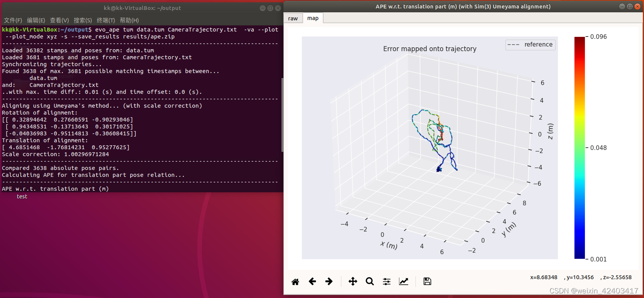Image resolution: width=644 pixels, height=298 pixels.
Task: Click the 0.001 colorbar minimum label
Action: pyautogui.click(x=599, y=259)
